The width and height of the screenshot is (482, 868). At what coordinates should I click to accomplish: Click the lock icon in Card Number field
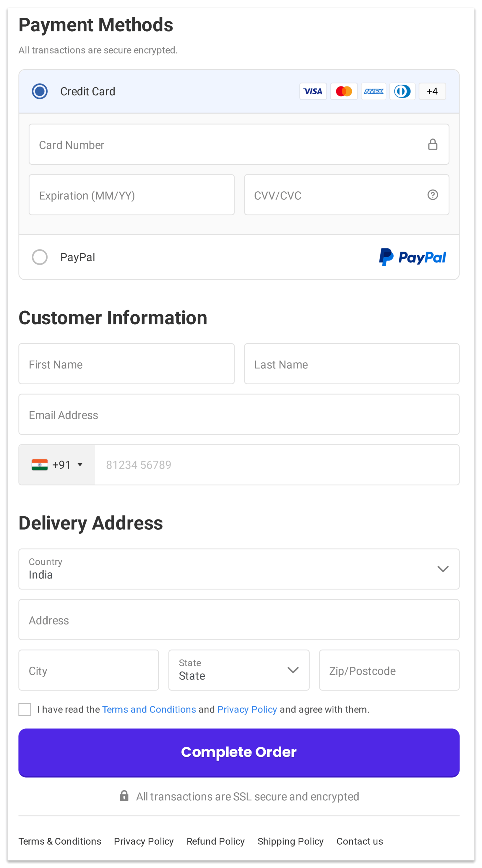pos(433,144)
